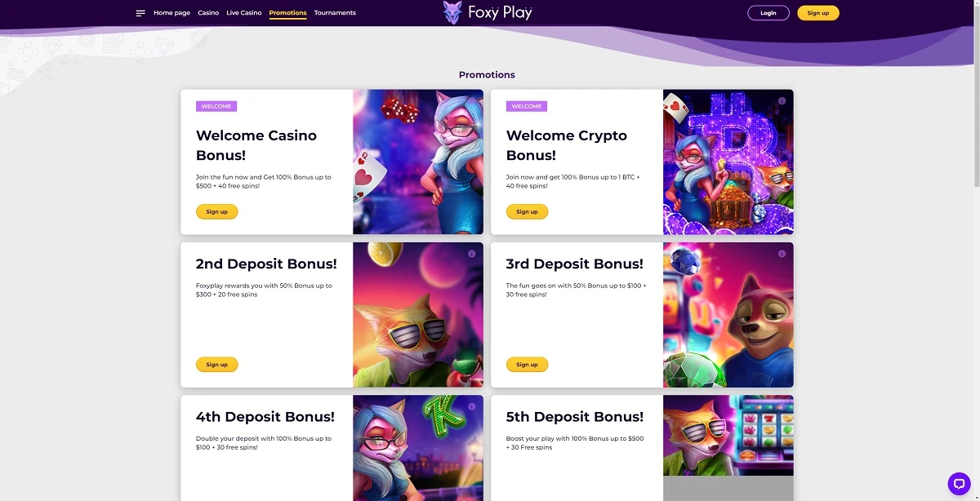Sign up under 3rd Deposit Bonus

click(x=528, y=364)
